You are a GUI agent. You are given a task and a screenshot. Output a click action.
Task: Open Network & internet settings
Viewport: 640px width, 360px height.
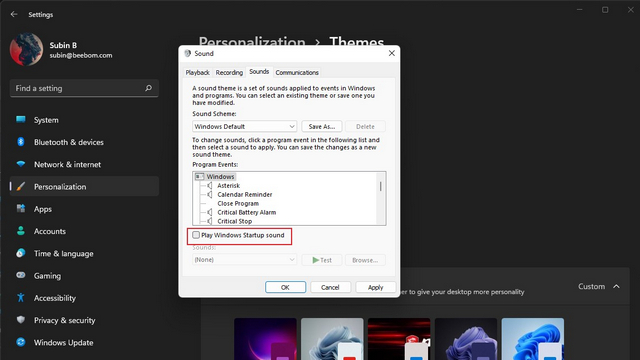(x=84, y=164)
